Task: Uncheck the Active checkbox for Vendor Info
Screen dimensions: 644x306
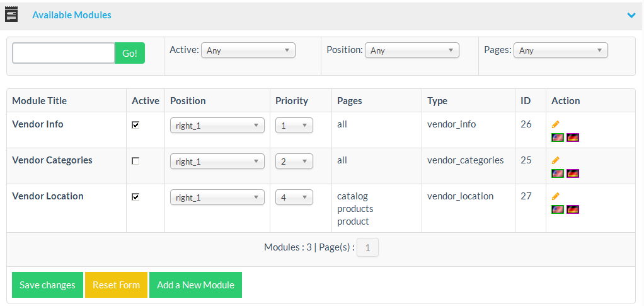Action: (135, 125)
